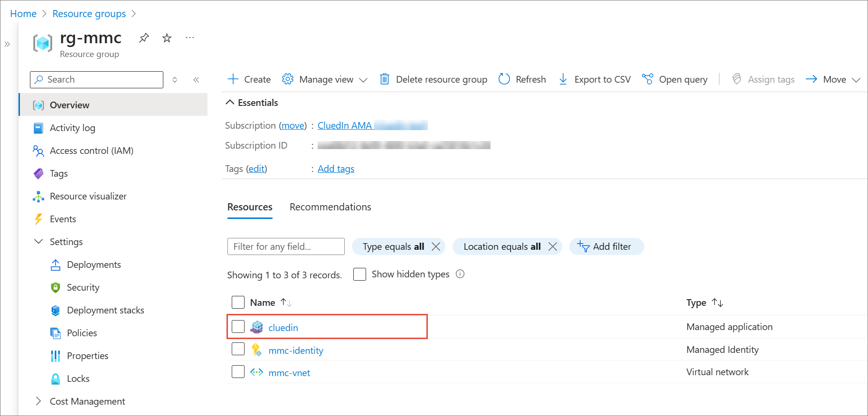Open Properties under Settings
Viewport: 868px width, 416px height.
87,356
